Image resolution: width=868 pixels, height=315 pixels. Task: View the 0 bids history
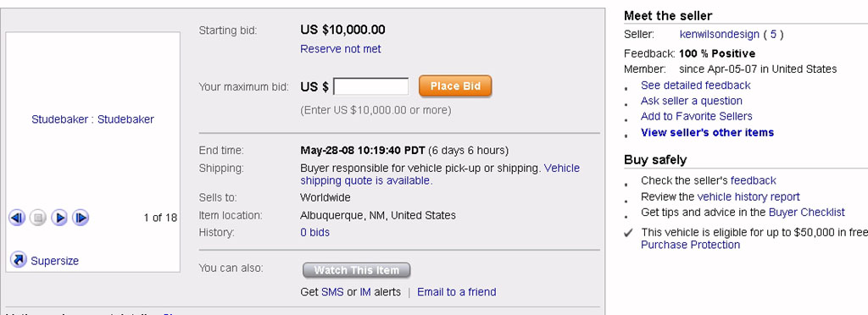click(x=314, y=232)
